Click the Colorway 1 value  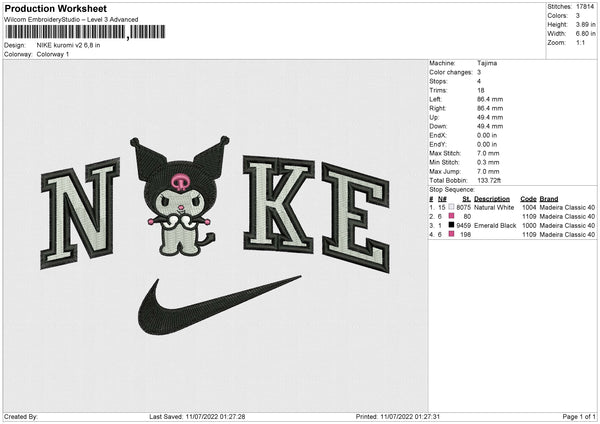(53, 54)
